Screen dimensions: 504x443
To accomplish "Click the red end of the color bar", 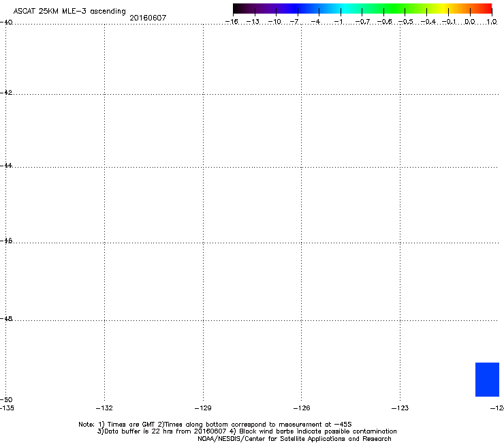I will tap(487, 9).
